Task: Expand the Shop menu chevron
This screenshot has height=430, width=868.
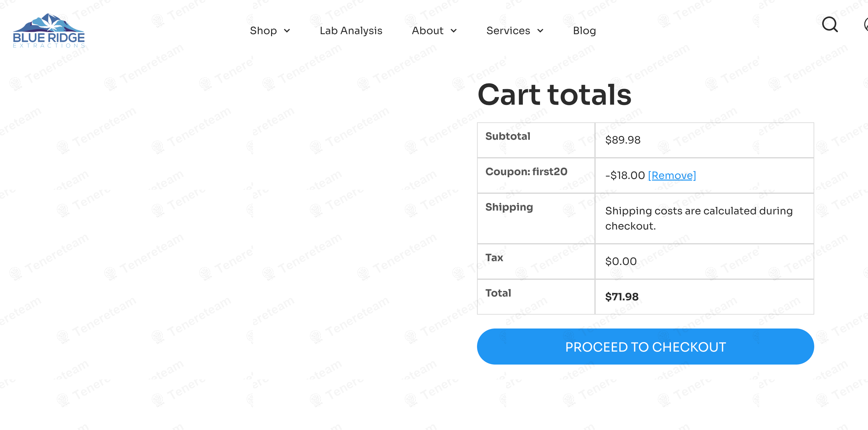Action: [287, 31]
